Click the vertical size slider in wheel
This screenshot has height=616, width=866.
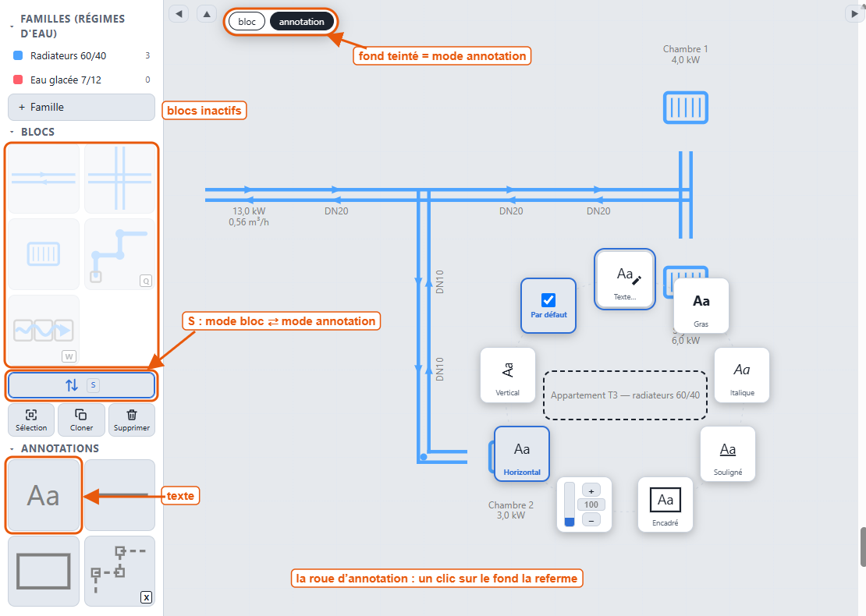point(570,504)
